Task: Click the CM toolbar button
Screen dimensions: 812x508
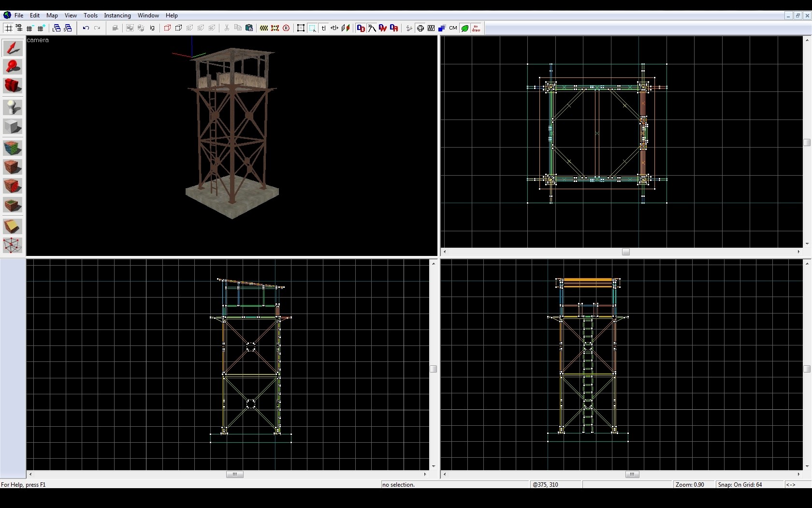Action: (453, 28)
